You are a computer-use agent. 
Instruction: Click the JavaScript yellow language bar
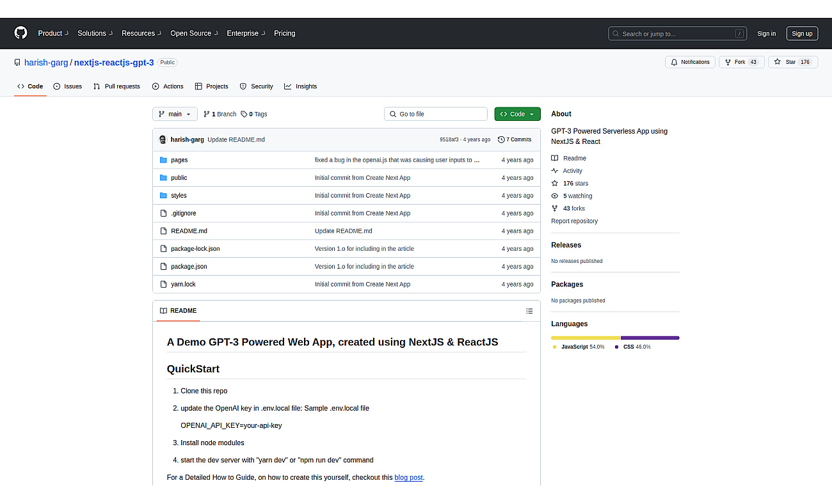pos(586,338)
